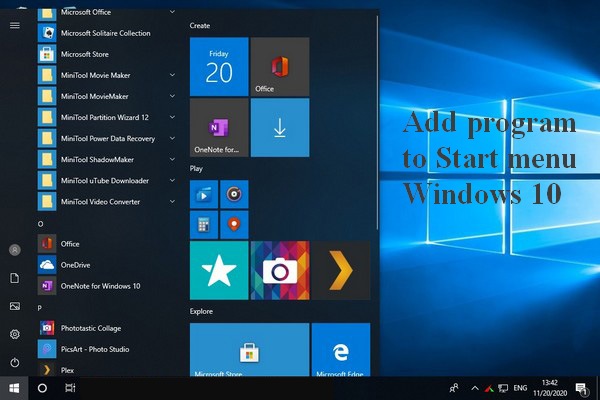Open Cortana circle on taskbar

click(42, 388)
